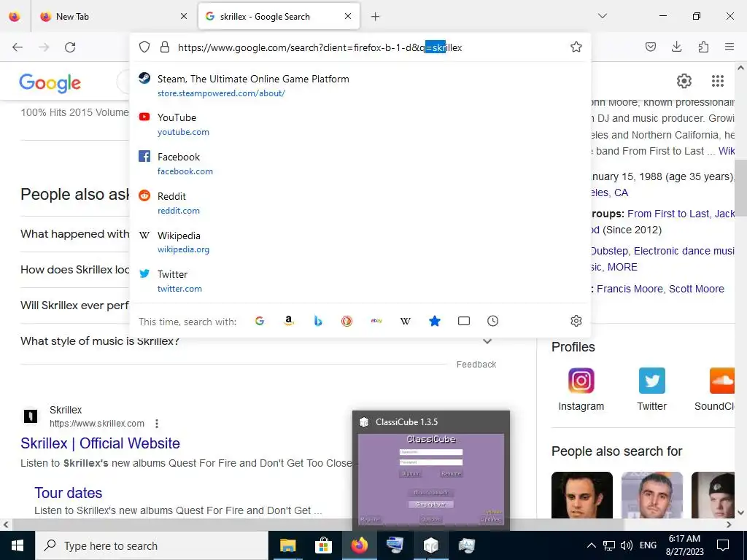Open the Tour dates sitelink

(68, 493)
